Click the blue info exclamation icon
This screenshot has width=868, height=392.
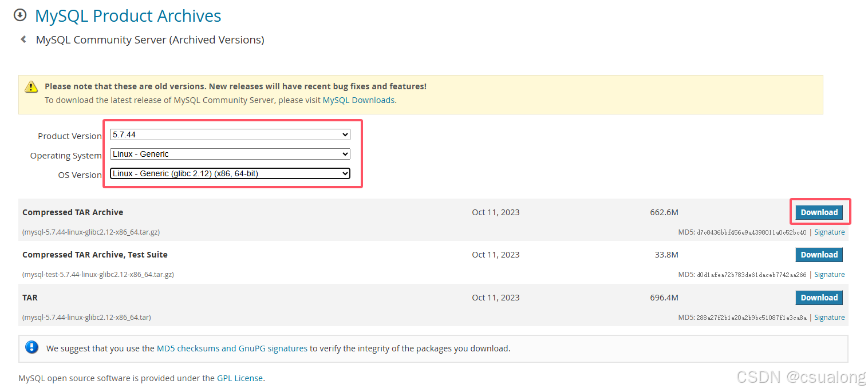point(32,347)
